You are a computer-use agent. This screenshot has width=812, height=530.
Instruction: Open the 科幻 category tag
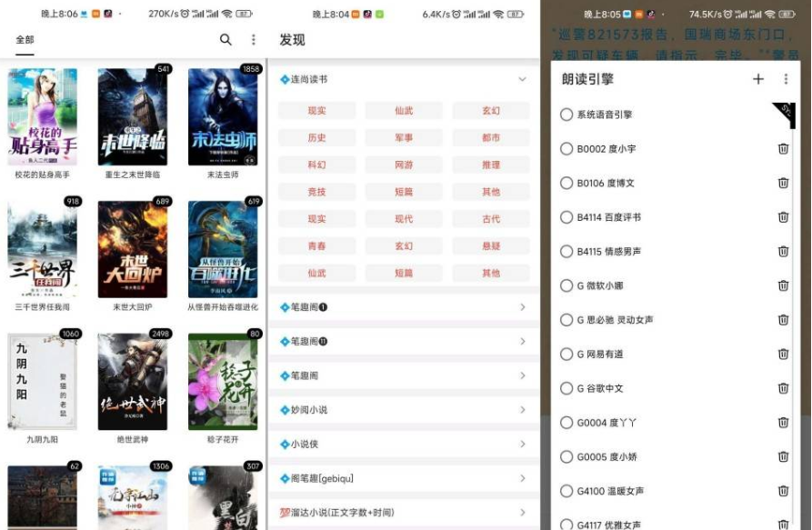pyautogui.click(x=317, y=165)
